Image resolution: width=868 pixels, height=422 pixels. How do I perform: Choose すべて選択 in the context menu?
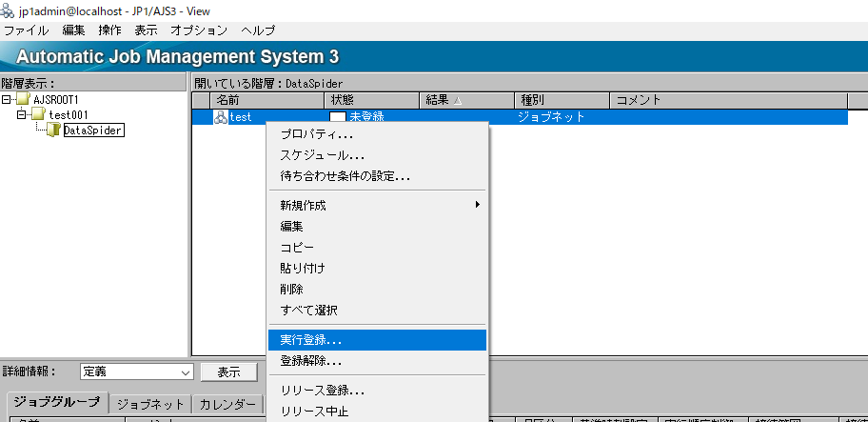pos(378,311)
